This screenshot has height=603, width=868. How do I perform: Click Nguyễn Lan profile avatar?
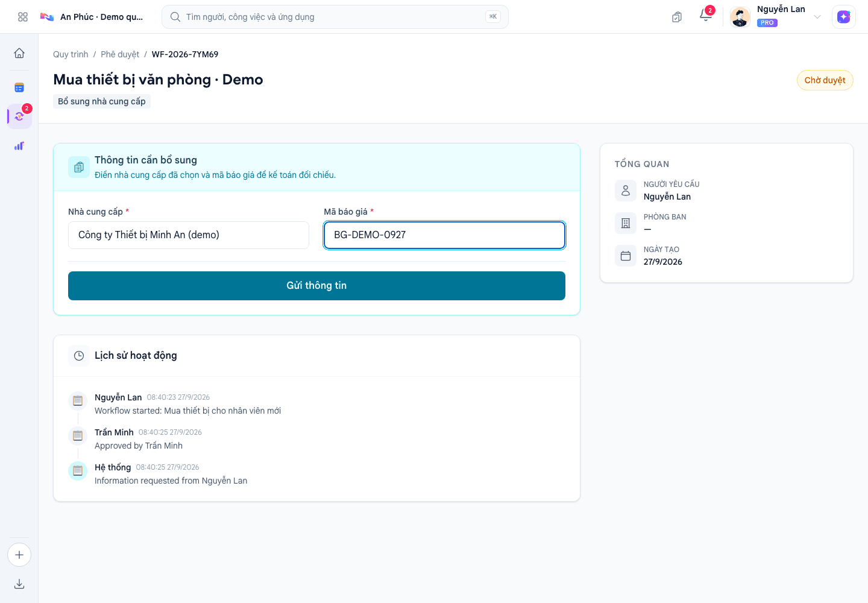[x=740, y=17]
